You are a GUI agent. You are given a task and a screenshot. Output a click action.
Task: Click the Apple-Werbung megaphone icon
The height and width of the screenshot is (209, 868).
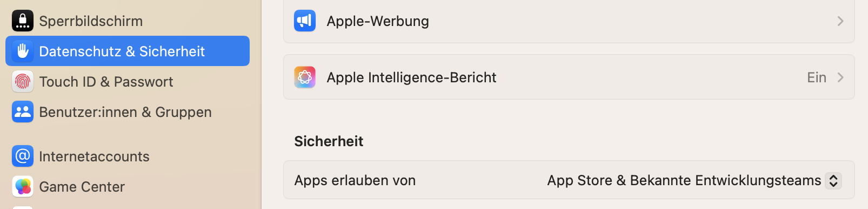[x=305, y=21]
